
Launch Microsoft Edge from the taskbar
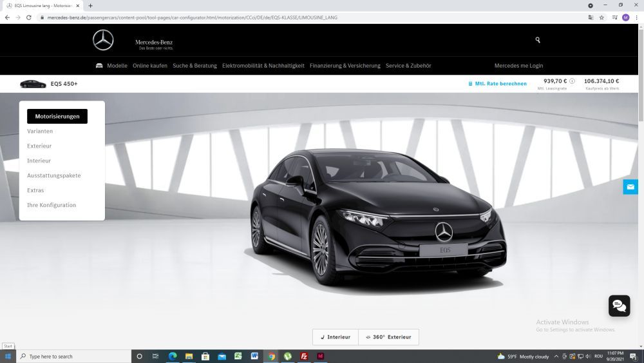click(173, 357)
